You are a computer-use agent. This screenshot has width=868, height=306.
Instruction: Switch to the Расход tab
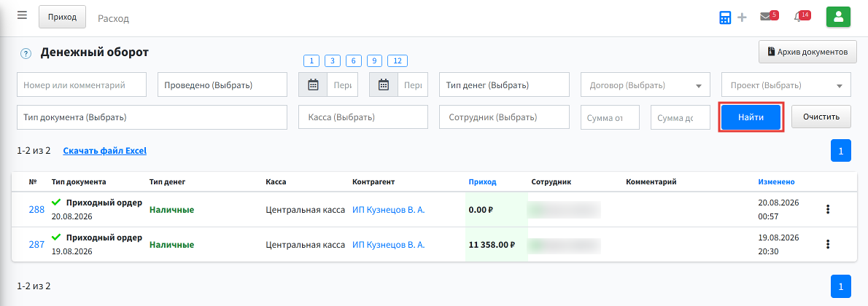[x=114, y=18]
